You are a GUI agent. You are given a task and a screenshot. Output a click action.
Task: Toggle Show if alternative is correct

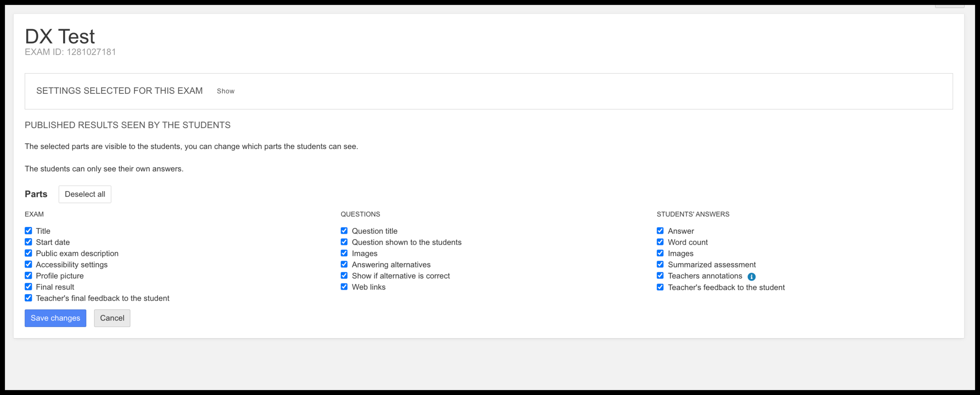(x=344, y=275)
